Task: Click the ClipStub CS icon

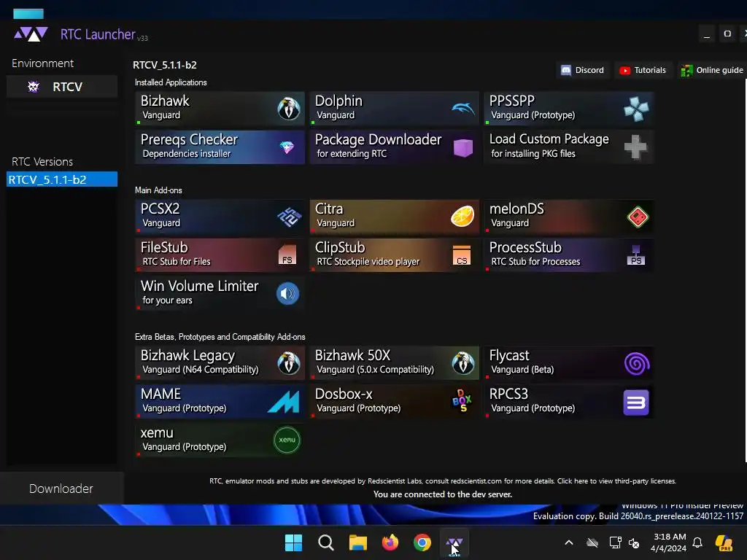Action: click(462, 255)
